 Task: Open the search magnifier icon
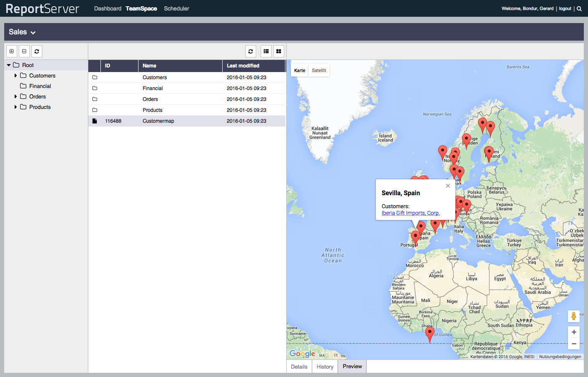pyautogui.click(x=579, y=8)
